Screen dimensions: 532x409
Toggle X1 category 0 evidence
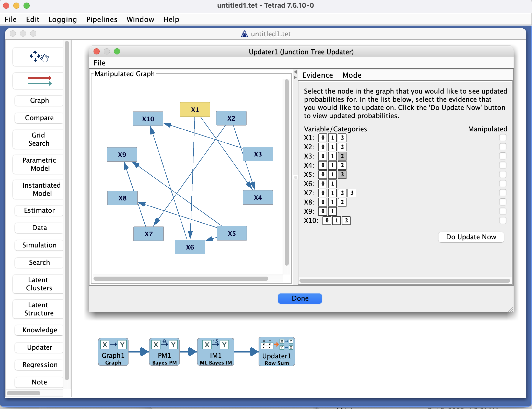323,138
